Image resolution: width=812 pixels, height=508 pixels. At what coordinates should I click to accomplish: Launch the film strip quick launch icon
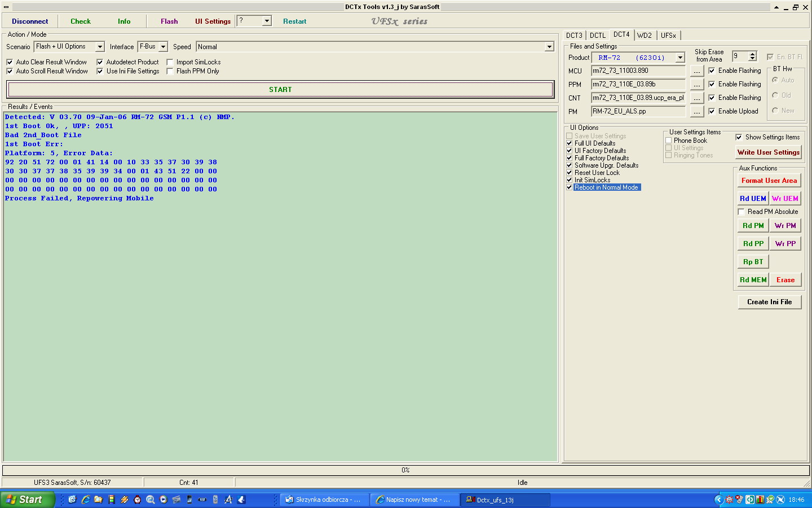tap(112, 500)
